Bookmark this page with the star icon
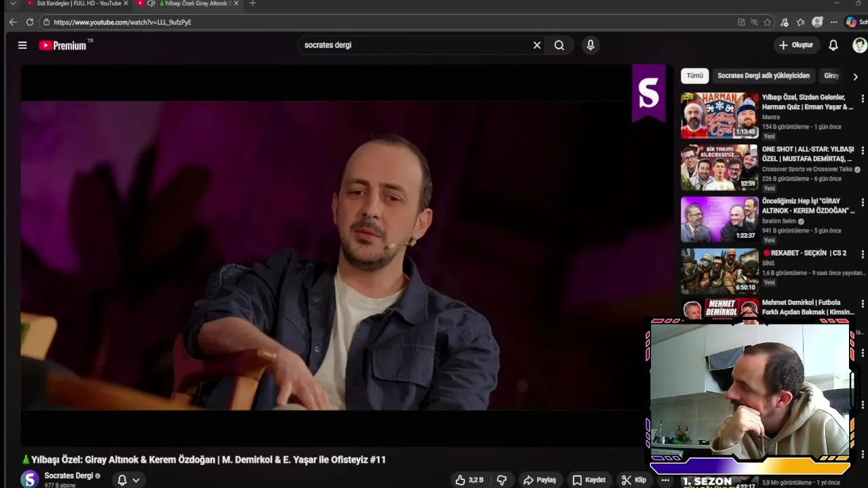Screen dimensions: 868x488 click(x=768, y=22)
